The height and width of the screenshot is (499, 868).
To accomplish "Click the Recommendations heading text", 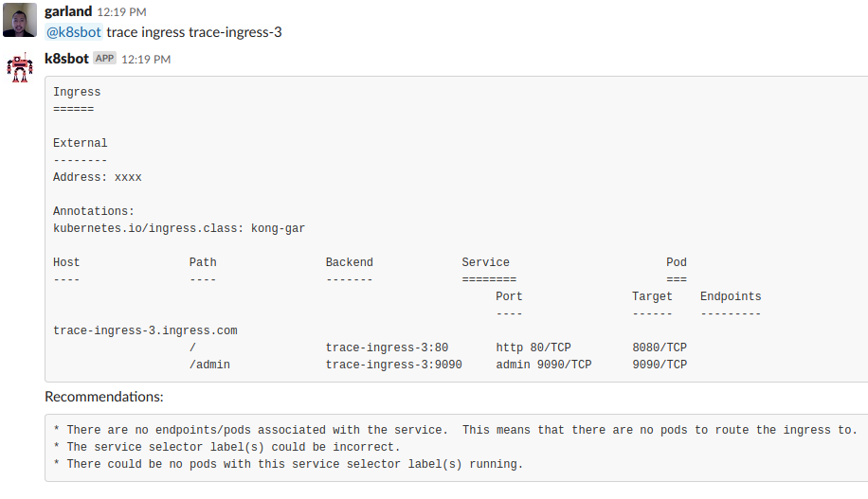I will click(x=104, y=397).
